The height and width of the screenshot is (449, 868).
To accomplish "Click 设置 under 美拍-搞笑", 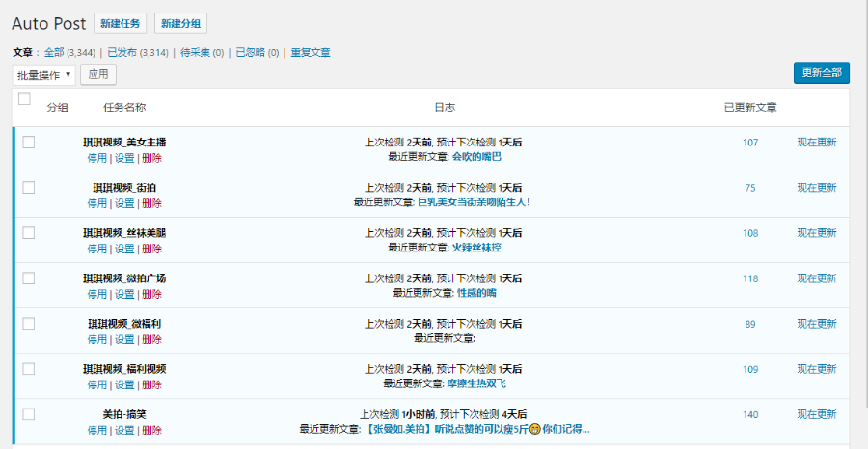I will click(124, 430).
